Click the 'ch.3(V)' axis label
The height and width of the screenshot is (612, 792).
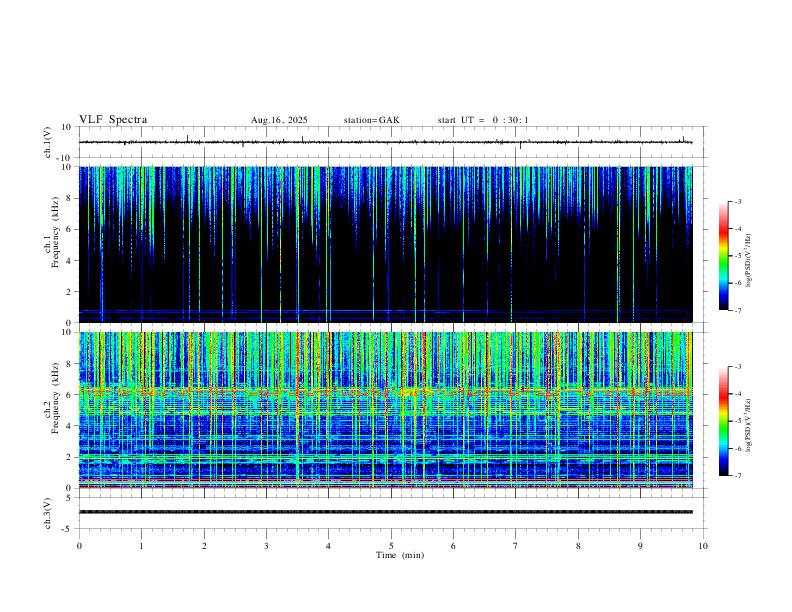48,513
